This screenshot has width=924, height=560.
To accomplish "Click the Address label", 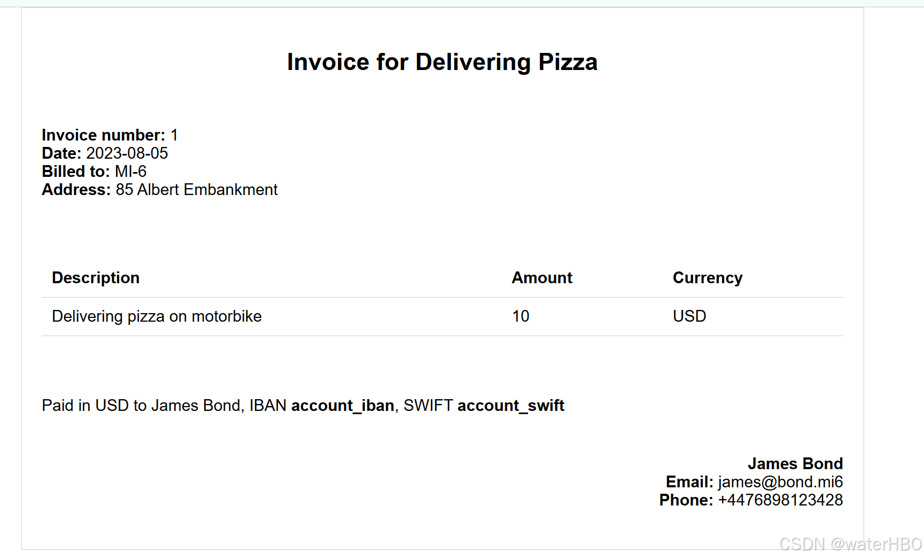I will [x=76, y=190].
